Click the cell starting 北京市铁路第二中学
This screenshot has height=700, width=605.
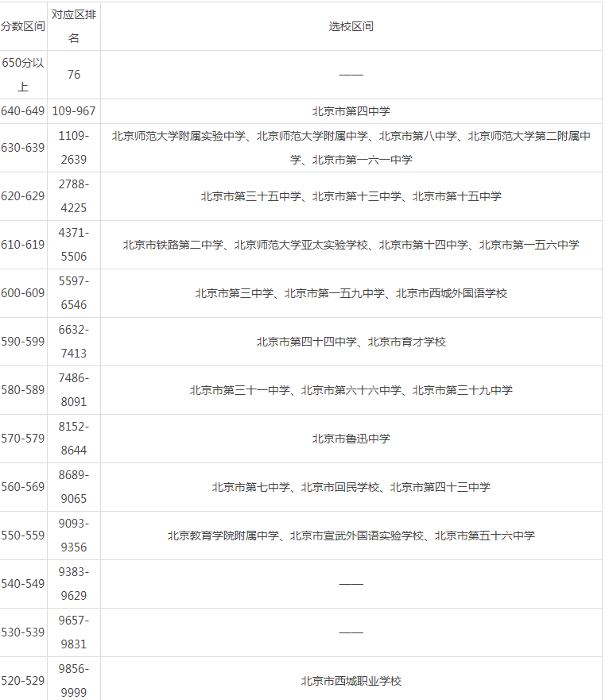pyautogui.click(x=351, y=245)
